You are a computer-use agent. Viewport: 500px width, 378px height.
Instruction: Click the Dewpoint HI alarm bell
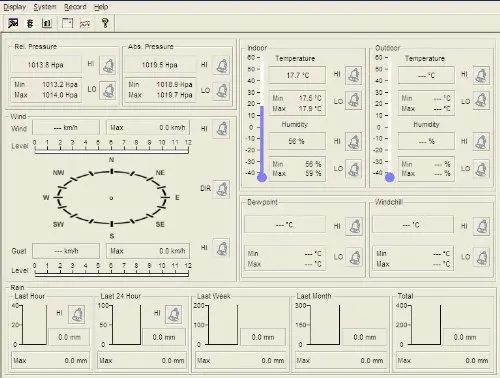[x=354, y=226]
